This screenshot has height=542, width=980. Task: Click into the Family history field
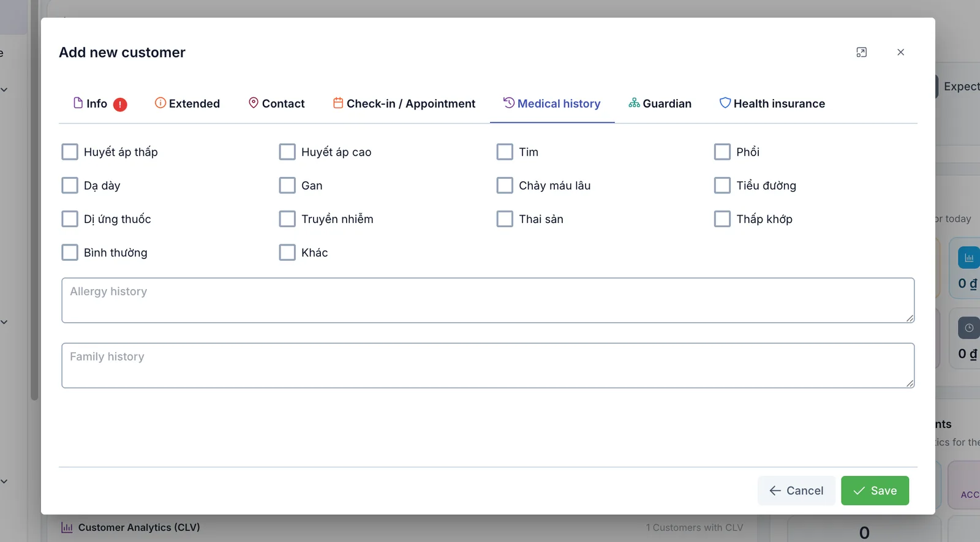[488, 366]
